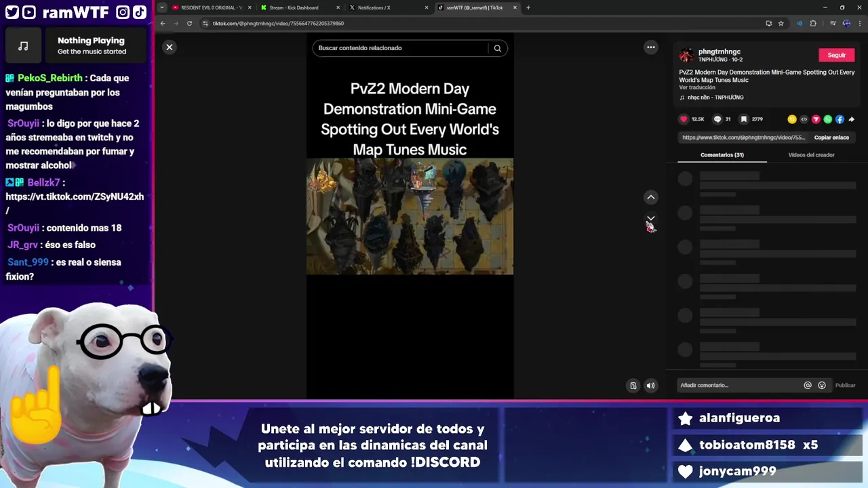Bookmark this page with star icon

click(x=781, y=23)
